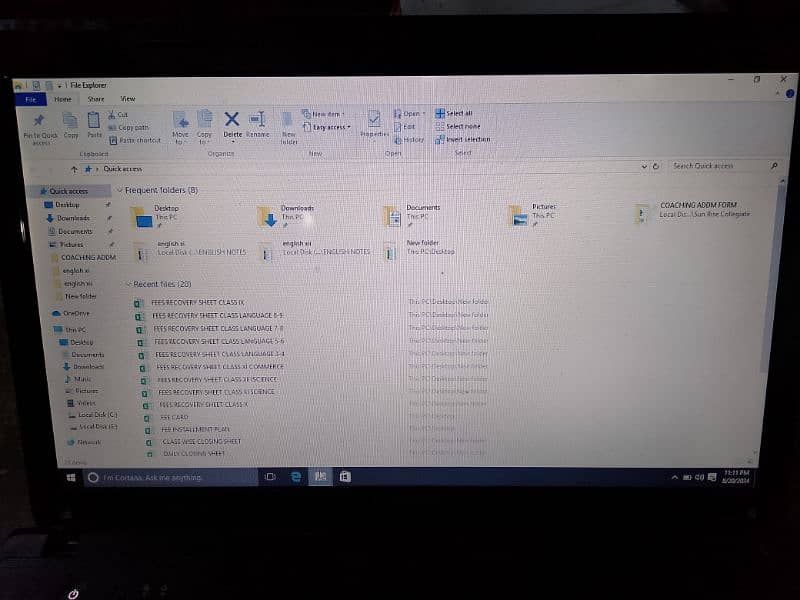Click the Delete icon in the ribbon
The width and height of the screenshot is (800, 600).
click(x=232, y=123)
